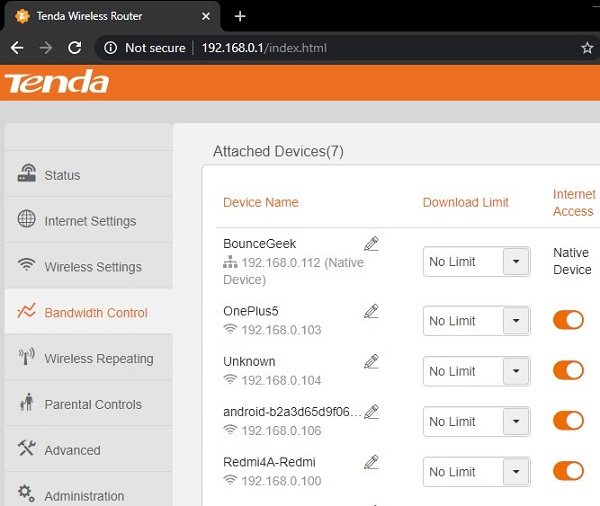This screenshot has width=600, height=506.
Task: Click the Not secure label
Action: point(155,48)
